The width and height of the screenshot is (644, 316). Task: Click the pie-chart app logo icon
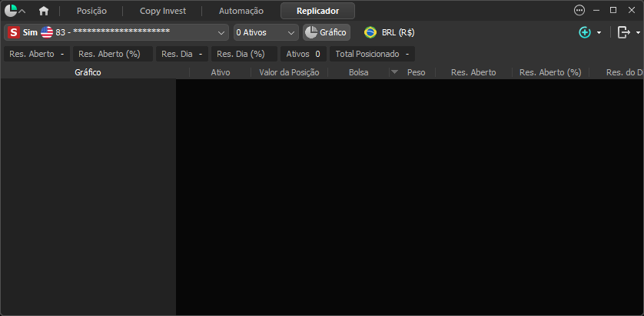pos(11,11)
